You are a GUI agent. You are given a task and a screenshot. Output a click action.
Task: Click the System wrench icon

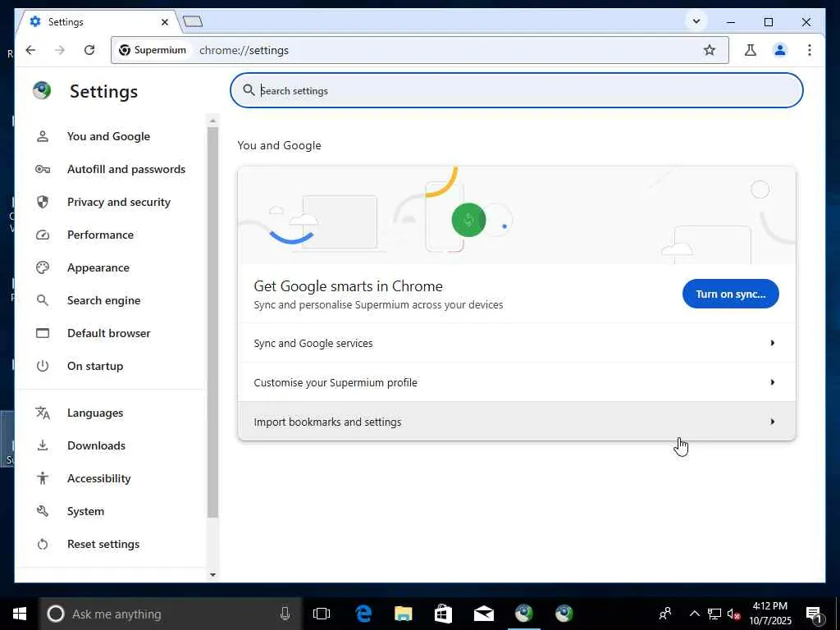coord(43,511)
